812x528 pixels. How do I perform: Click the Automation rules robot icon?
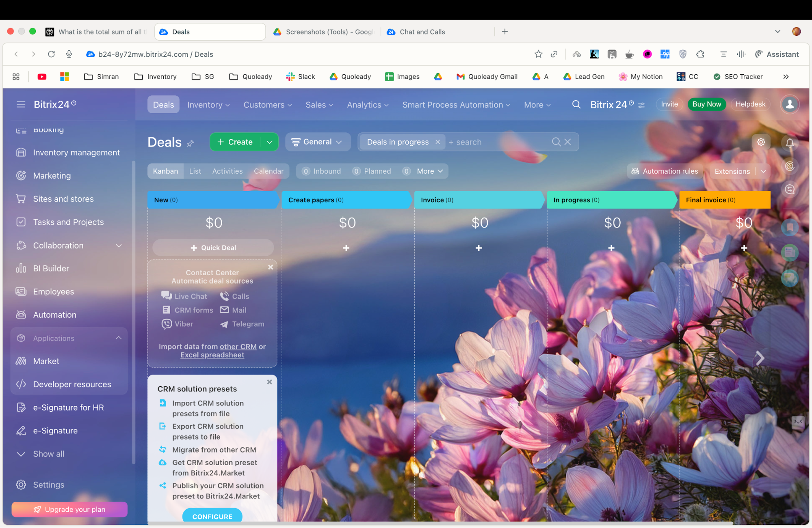[x=635, y=171]
